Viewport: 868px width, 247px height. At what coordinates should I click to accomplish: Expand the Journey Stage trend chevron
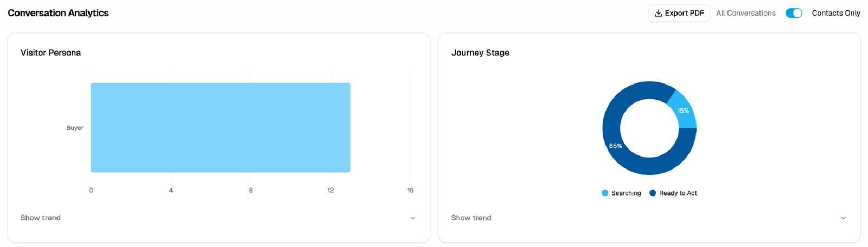click(x=843, y=218)
